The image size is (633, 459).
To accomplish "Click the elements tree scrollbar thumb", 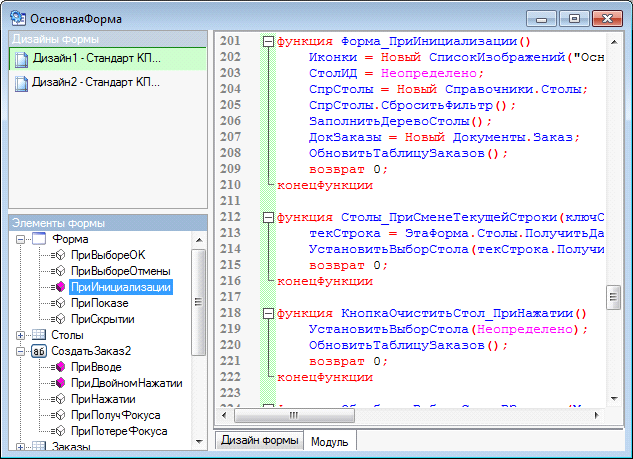I will pyautogui.click(x=198, y=302).
